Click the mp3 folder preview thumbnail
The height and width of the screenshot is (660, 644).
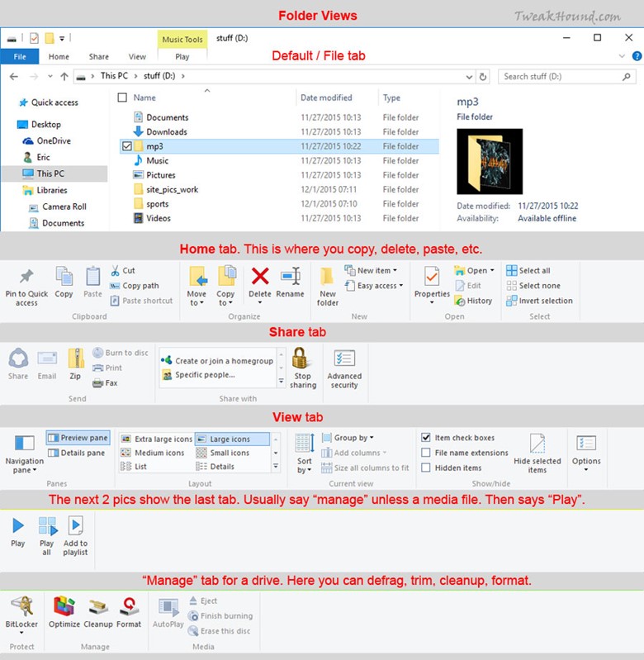click(490, 162)
